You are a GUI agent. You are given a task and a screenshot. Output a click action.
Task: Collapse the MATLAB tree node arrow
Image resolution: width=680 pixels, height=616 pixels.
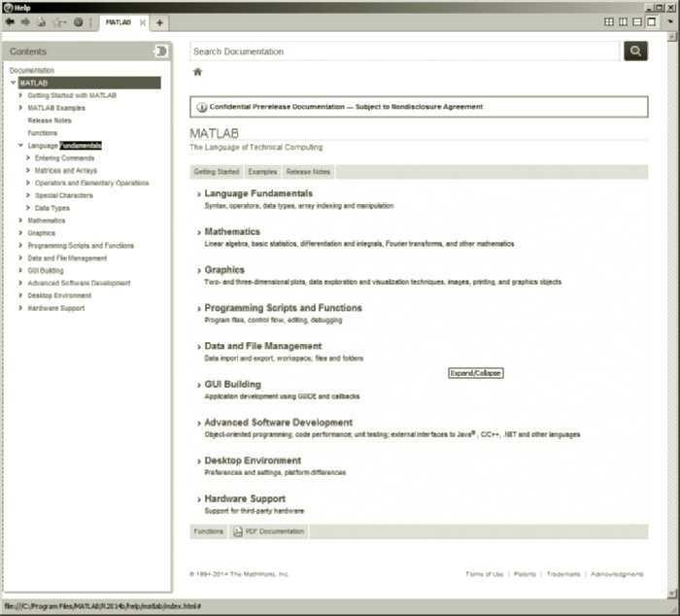coord(13,83)
